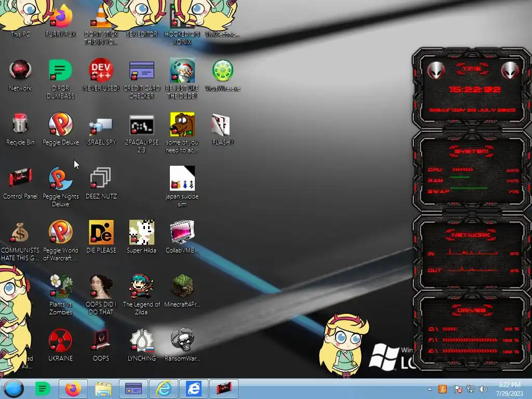Open the credit card app in taskbar

coord(134,389)
